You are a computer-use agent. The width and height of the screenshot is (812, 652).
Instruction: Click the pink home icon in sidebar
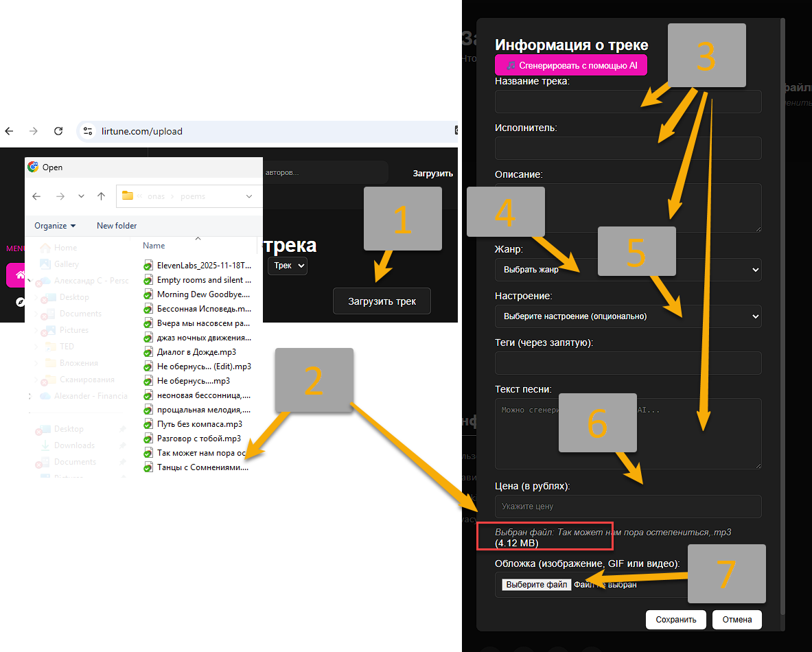pyautogui.click(x=19, y=275)
